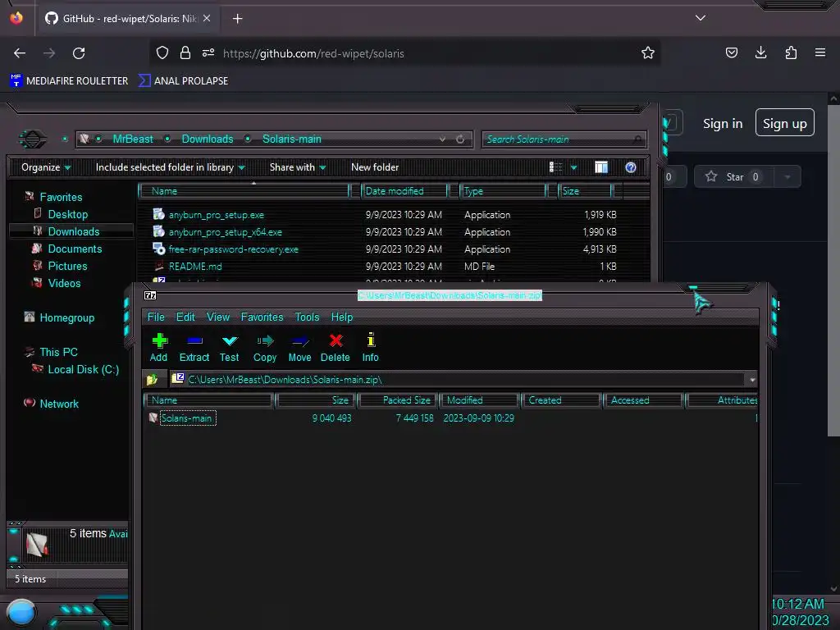The height and width of the screenshot is (630, 840).
Task: Select Videos in Explorer sidebar
Action: click(64, 283)
